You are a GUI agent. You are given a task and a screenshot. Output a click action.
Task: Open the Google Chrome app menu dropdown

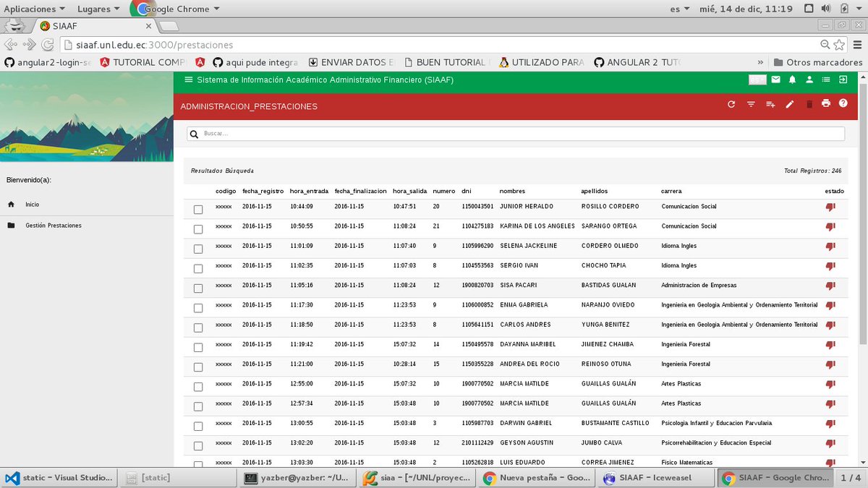(176, 9)
